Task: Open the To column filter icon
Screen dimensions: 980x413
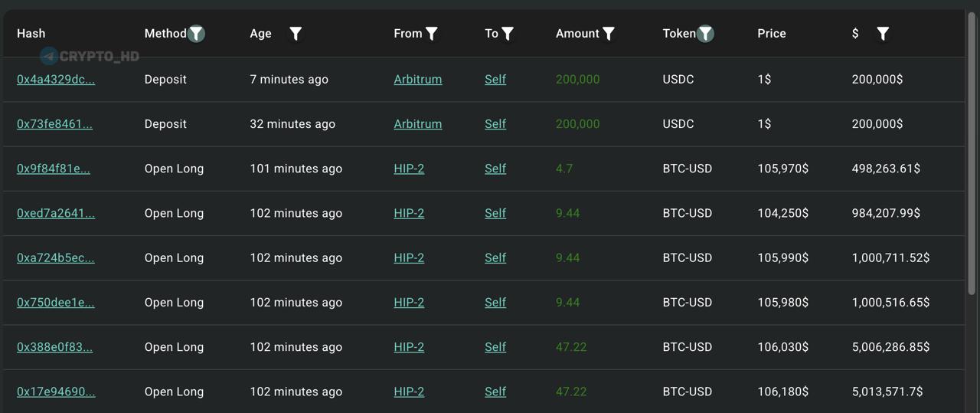Action: [508, 34]
